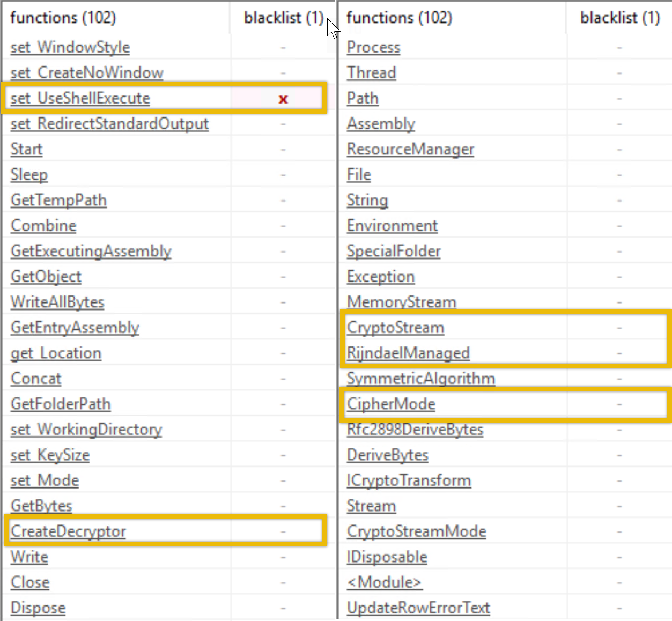Select the CipherMode link
Screen dimensions: 672x621
391,404
